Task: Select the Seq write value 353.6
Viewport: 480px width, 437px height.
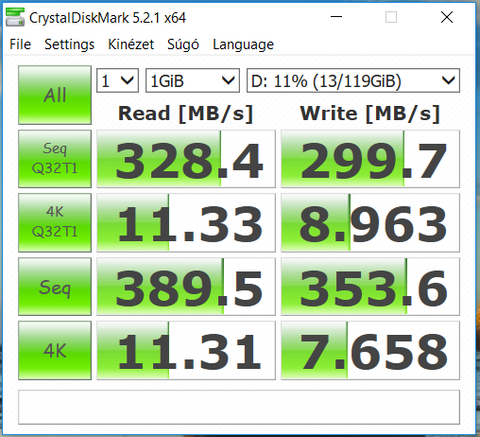Action: pos(370,286)
